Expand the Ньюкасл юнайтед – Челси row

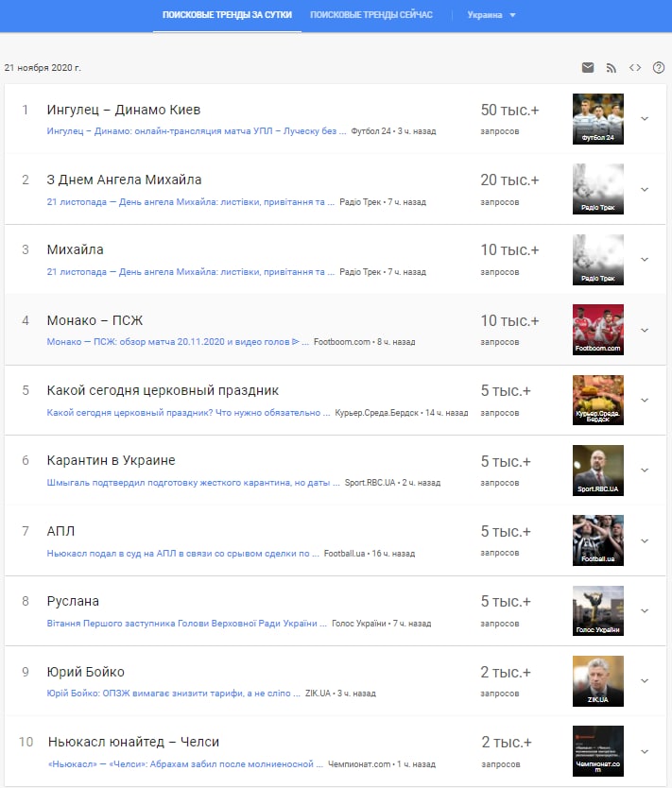(645, 751)
